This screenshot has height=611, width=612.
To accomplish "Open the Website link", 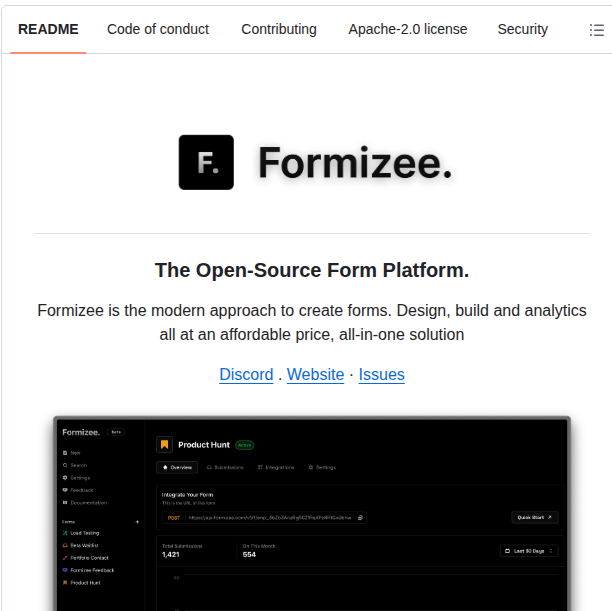I will [x=315, y=374].
